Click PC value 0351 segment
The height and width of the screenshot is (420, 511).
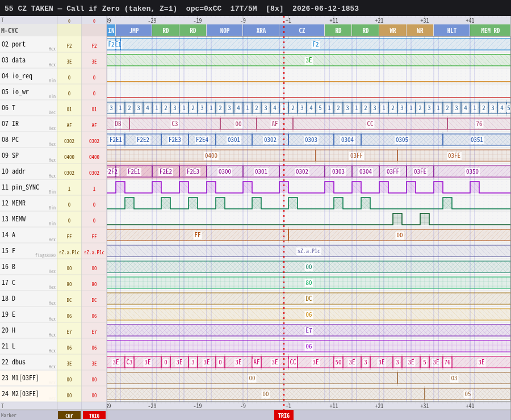(476, 140)
